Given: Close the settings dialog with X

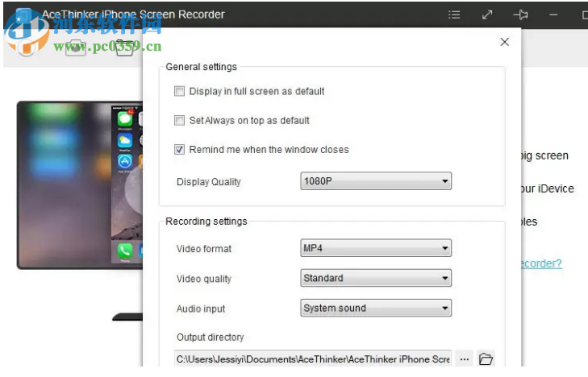Looking at the screenshot, I should coord(505,42).
